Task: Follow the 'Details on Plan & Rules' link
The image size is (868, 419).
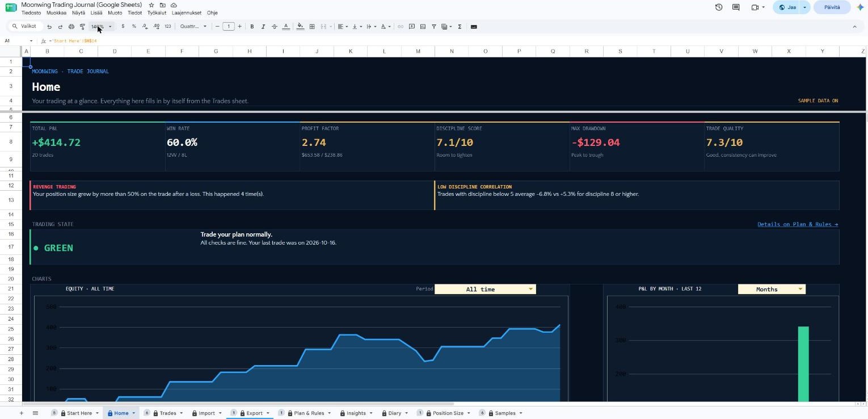Action: (x=798, y=224)
